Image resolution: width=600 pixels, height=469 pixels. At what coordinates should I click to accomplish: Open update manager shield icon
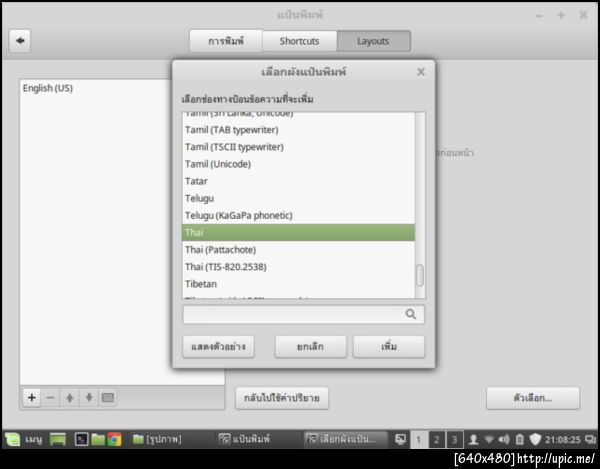pyautogui.click(x=535, y=439)
